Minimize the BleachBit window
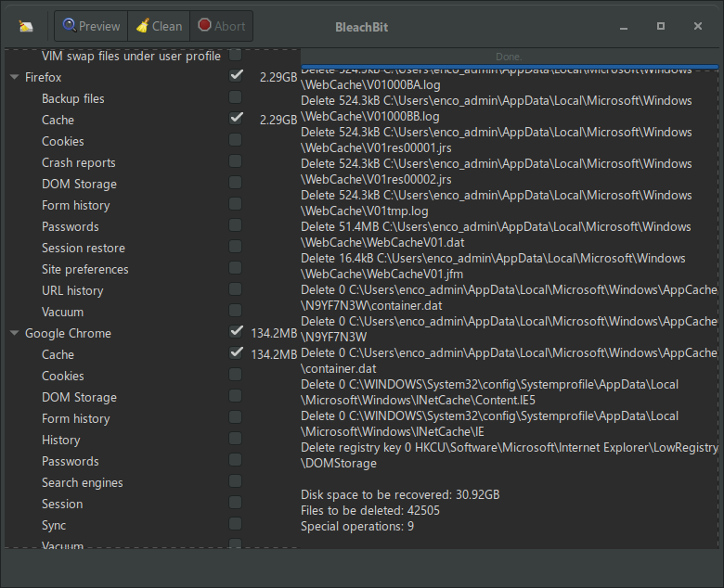This screenshot has height=588, width=724. [623, 26]
